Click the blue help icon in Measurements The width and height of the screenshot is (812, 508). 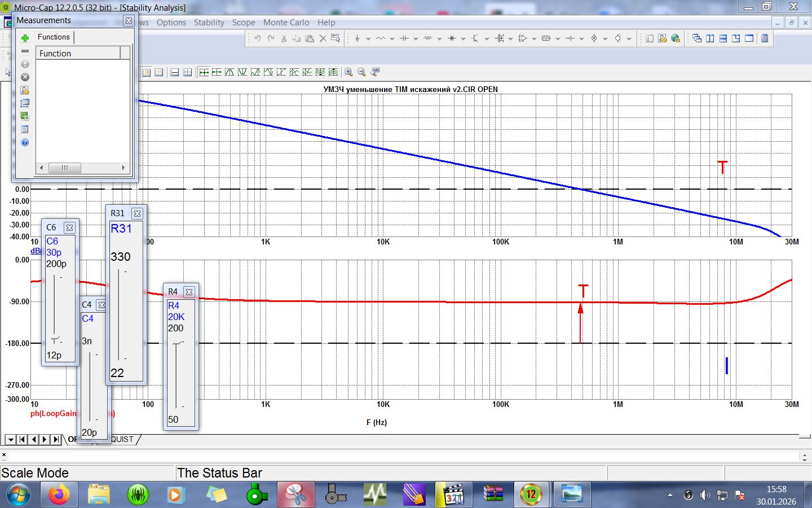(25, 142)
